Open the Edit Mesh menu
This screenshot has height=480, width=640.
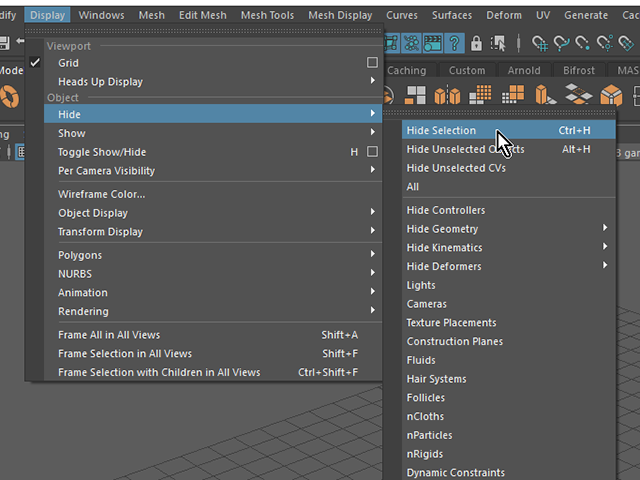(202, 16)
